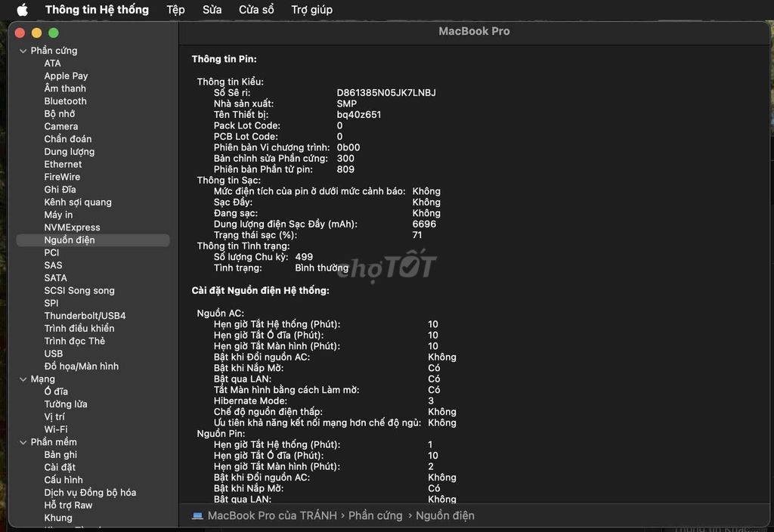This screenshot has height=532, width=774.
Task: Select SCSI Song song in the sidebar
Action: tap(79, 291)
